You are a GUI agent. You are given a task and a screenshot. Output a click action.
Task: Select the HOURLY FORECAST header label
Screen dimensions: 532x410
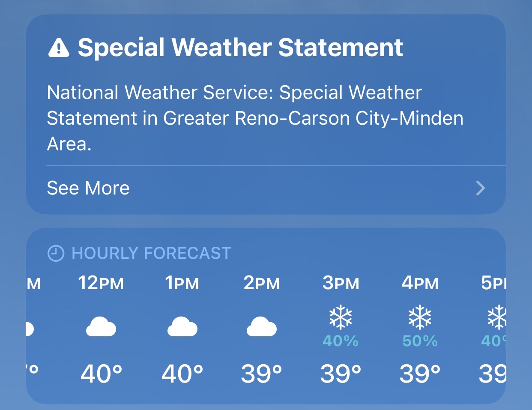point(151,253)
